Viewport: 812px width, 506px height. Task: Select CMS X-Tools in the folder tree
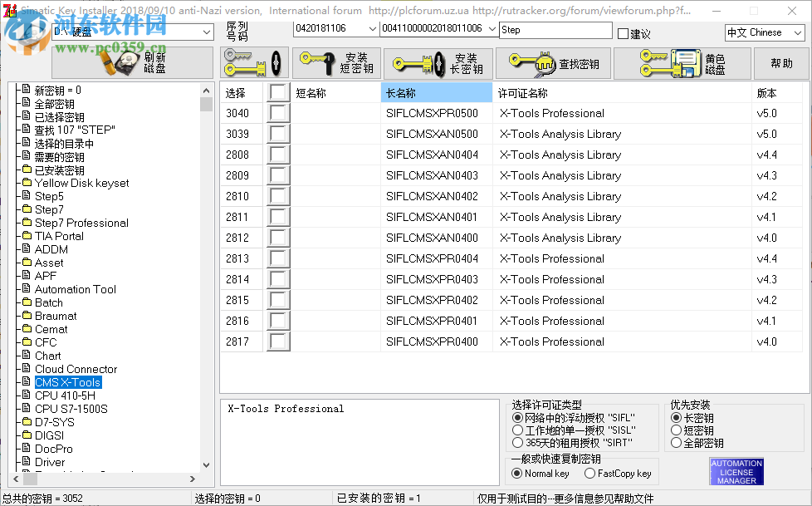[x=67, y=381]
